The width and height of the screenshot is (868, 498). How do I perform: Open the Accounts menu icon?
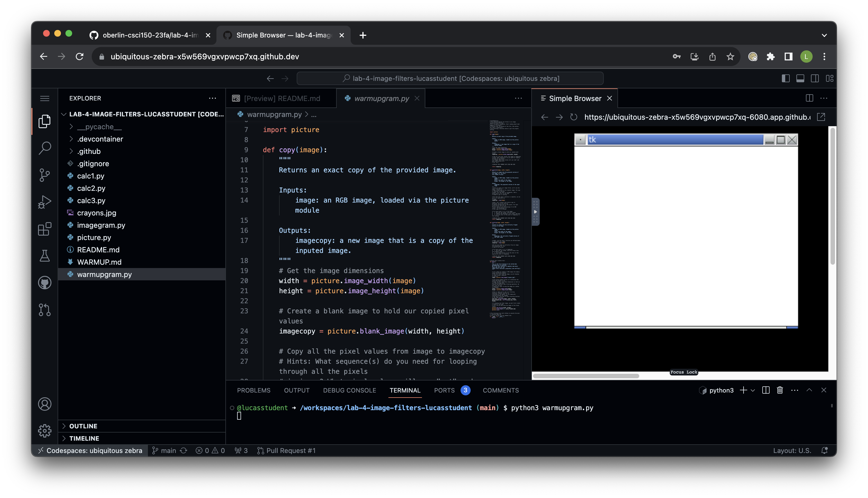(x=44, y=404)
